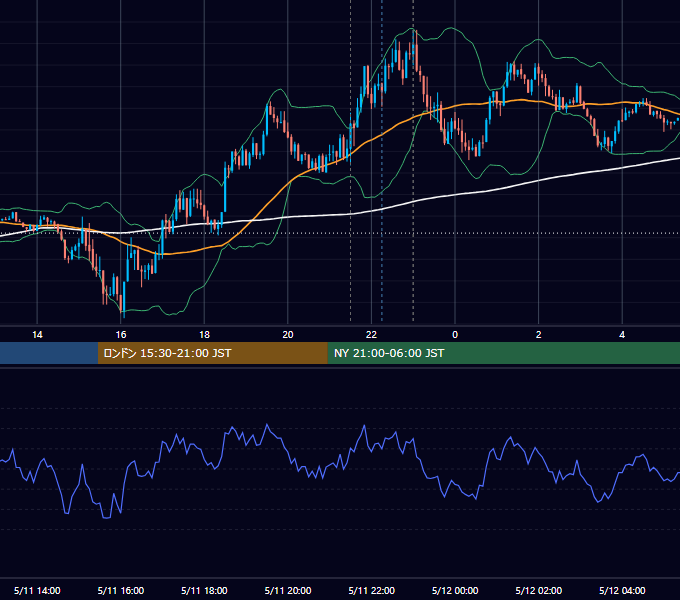Select the 4 hour axis label

622,335
